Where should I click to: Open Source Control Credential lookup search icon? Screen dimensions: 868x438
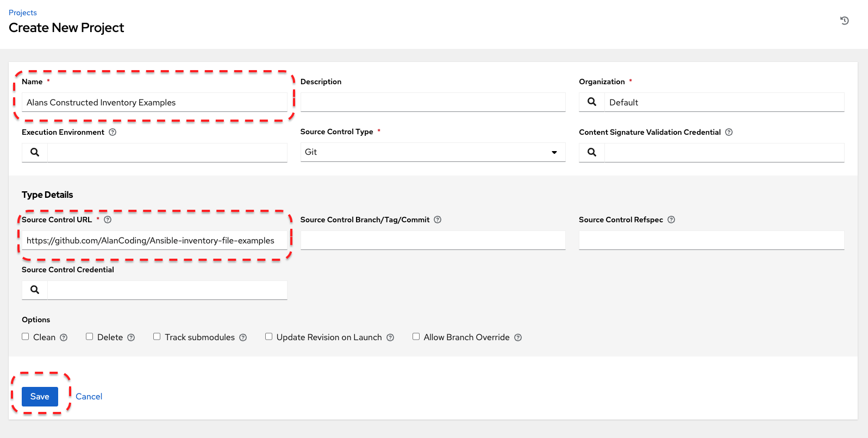click(35, 290)
